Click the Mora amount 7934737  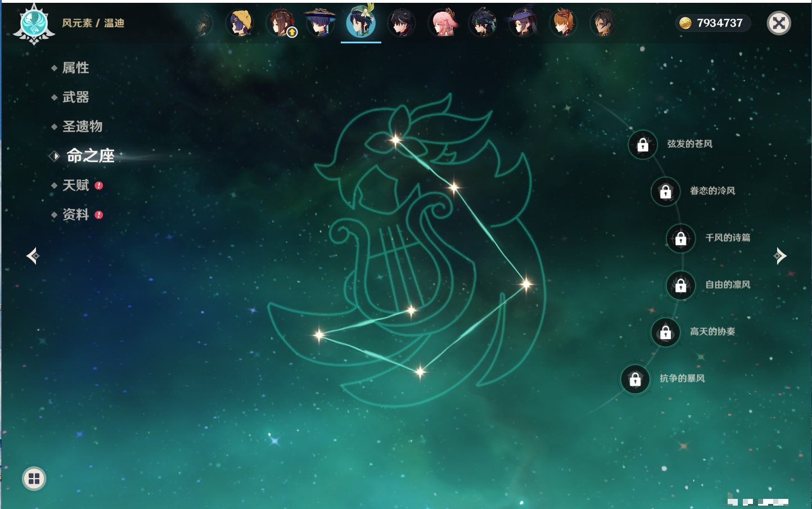(x=720, y=23)
